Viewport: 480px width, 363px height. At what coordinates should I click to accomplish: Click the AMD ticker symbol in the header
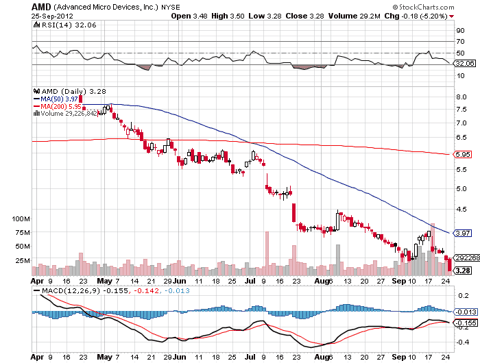click(41, 7)
